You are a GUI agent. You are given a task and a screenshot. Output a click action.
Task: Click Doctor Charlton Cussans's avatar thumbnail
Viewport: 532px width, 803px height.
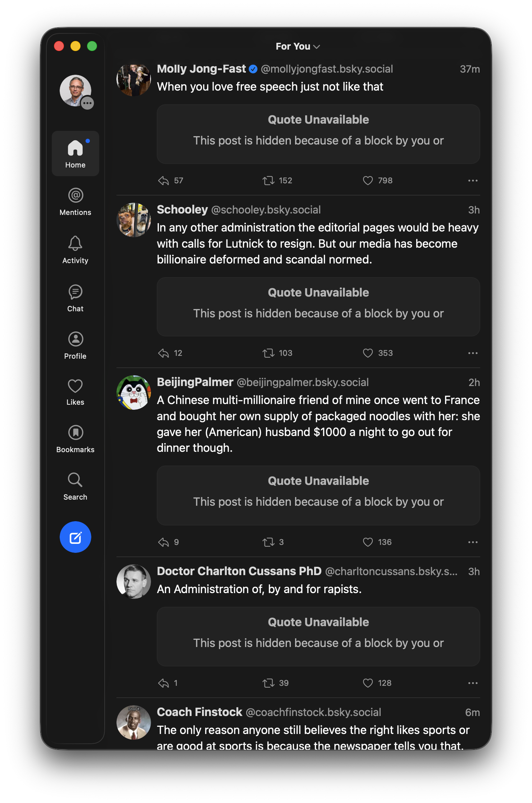click(134, 581)
